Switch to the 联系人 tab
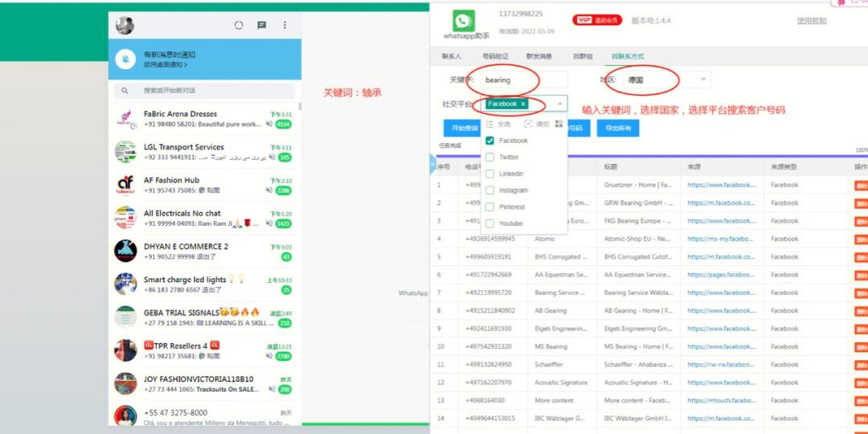The height and width of the screenshot is (434, 868). pos(451,56)
